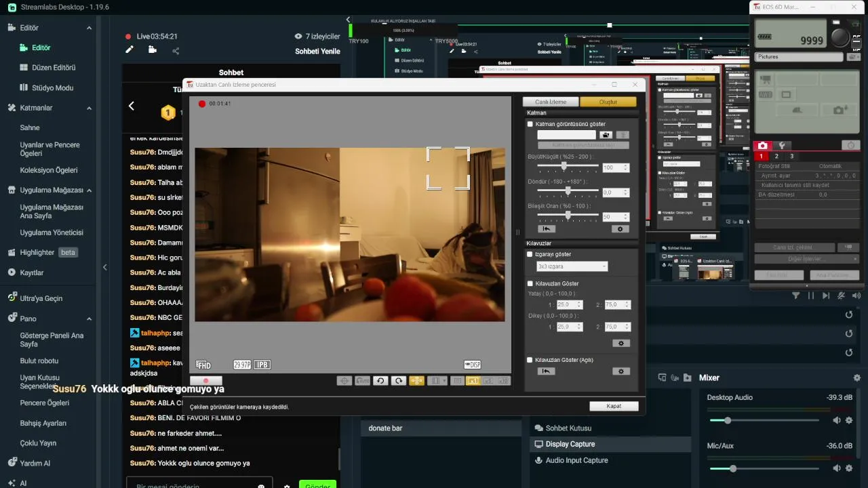This screenshot has height=488, width=868.
Task: Collapse the Pano sidebar section
Action: point(89,319)
